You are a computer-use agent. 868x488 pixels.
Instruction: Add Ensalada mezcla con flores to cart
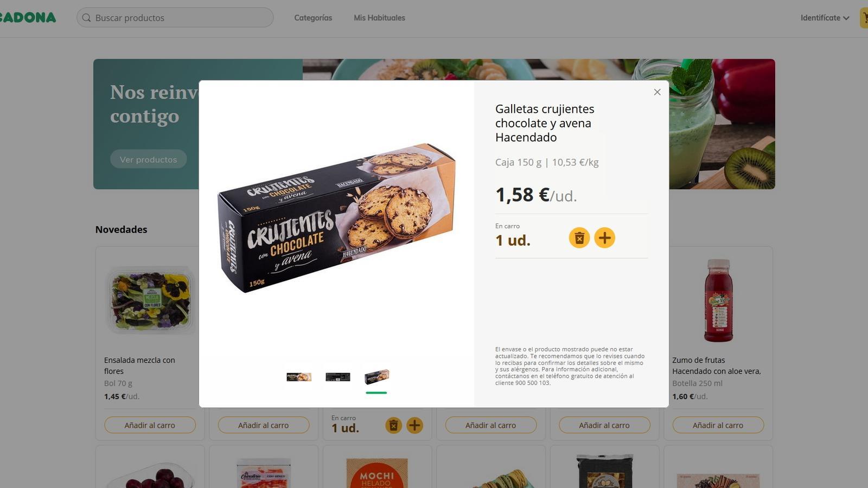tap(150, 425)
